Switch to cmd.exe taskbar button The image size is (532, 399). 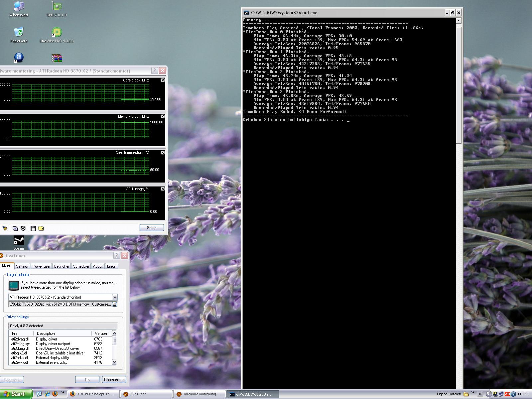click(x=253, y=394)
